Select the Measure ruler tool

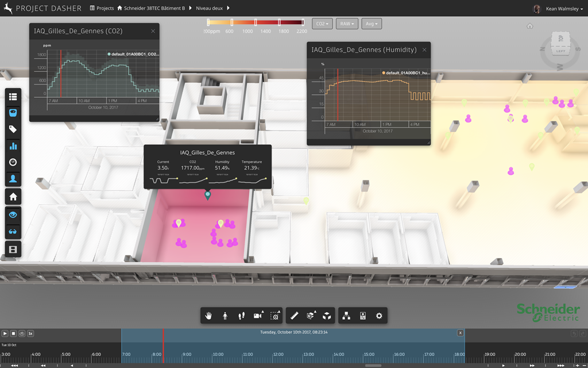295,316
